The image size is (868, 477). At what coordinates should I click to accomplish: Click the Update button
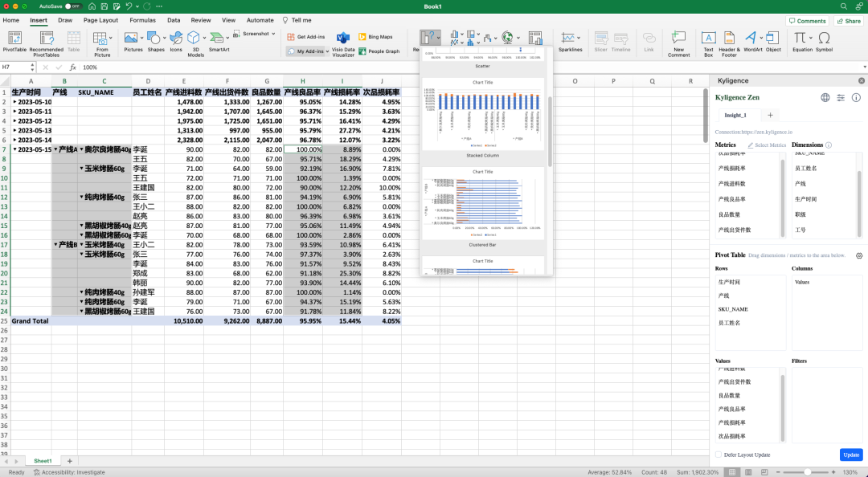click(851, 455)
